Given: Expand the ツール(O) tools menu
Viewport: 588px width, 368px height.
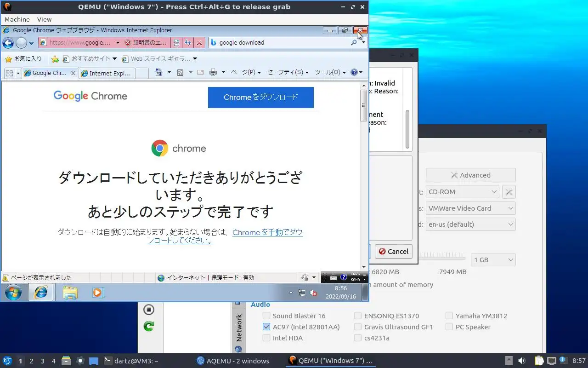Looking at the screenshot, I should click(331, 72).
